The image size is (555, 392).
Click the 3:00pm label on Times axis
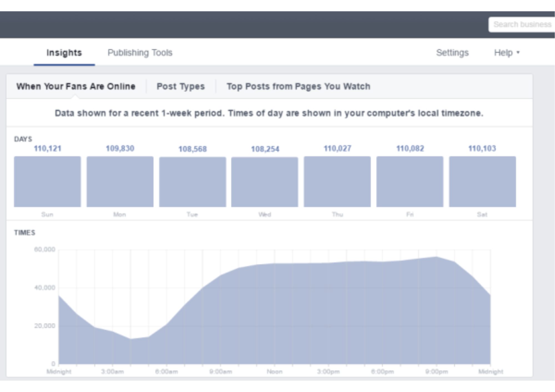328,371
